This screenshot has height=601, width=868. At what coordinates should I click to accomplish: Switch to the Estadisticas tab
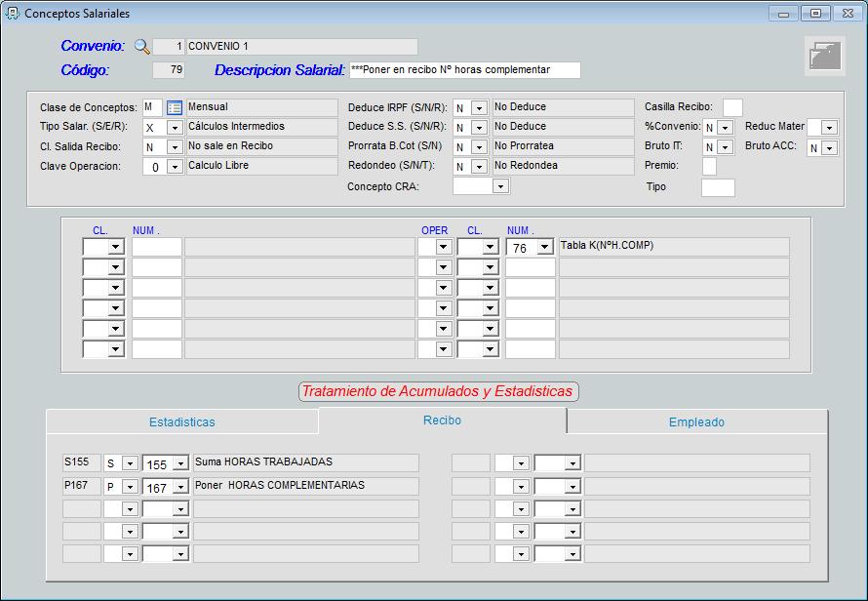click(182, 422)
